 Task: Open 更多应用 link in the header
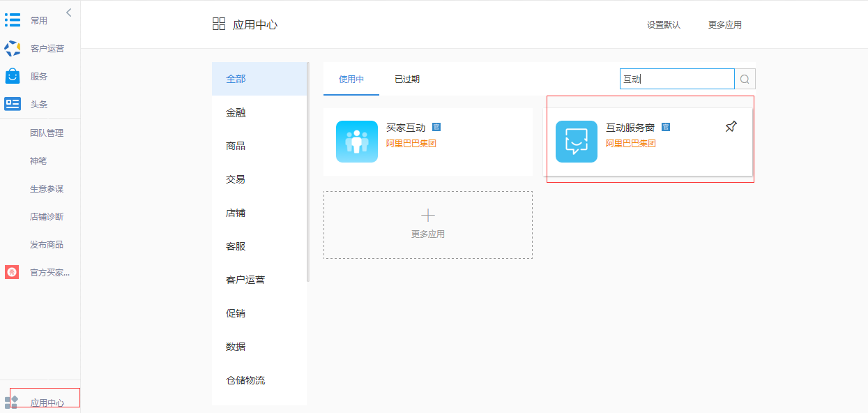point(725,25)
